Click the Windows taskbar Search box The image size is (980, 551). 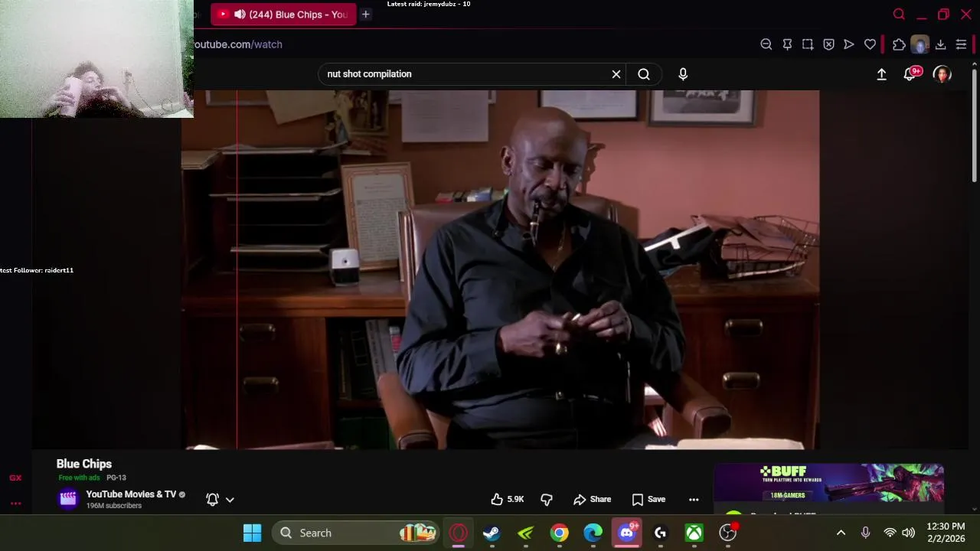pos(355,533)
